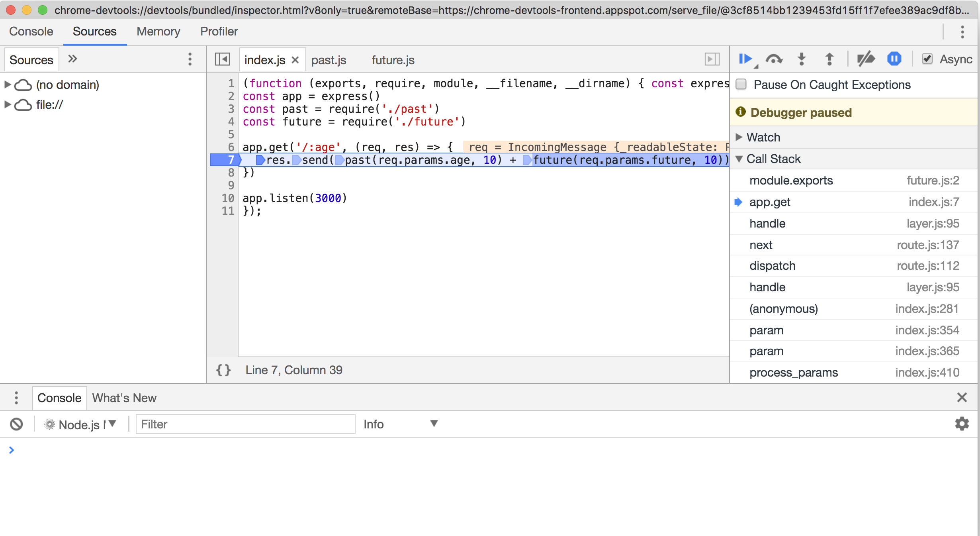Select (anonymous) index.js:281 stack frame

(x=854, y=309)
